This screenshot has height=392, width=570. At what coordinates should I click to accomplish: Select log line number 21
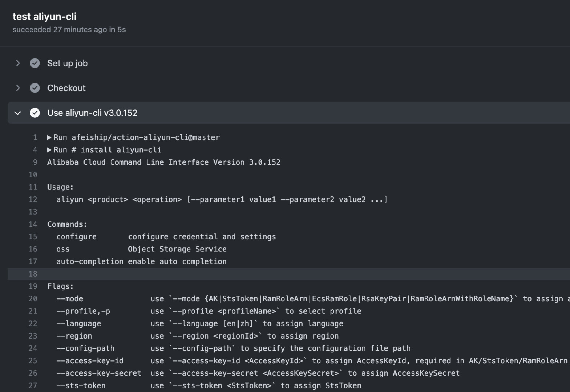pyautogui.click(x=33, y=311)
